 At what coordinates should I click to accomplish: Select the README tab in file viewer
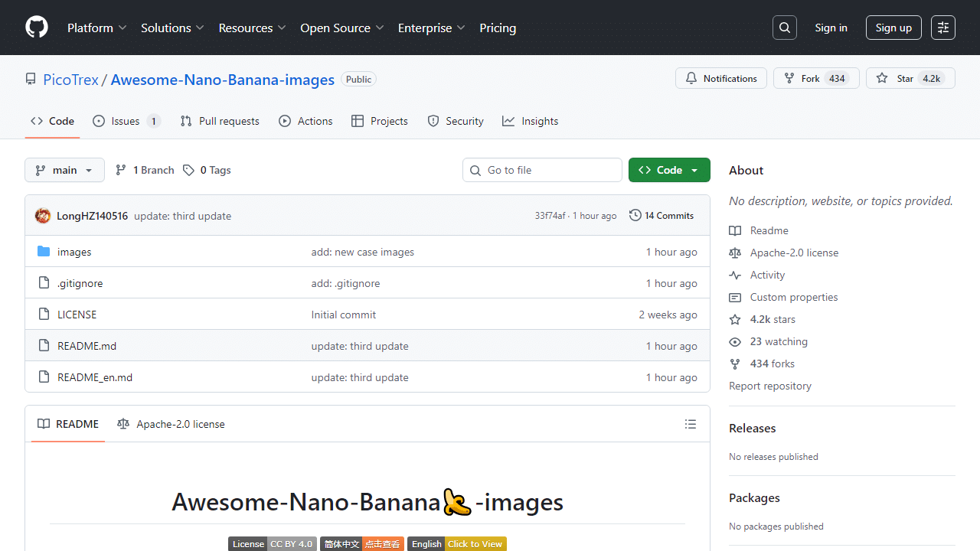tap(68, 424)
